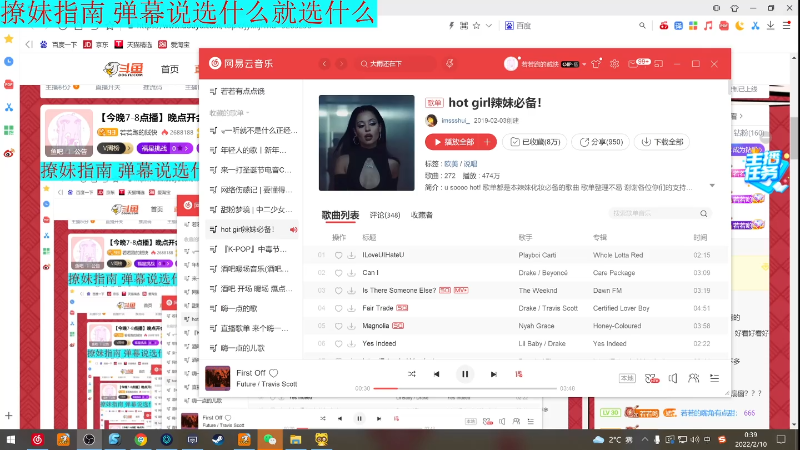Like the First Off song with heart
Image resolution: width=800 pixels, height=450 pixels.
[273, 373]
